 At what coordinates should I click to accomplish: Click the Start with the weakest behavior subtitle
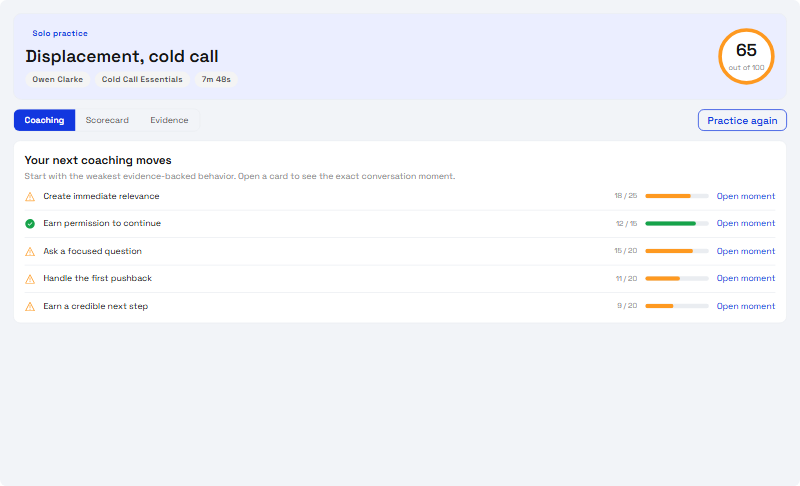[240, 176]
